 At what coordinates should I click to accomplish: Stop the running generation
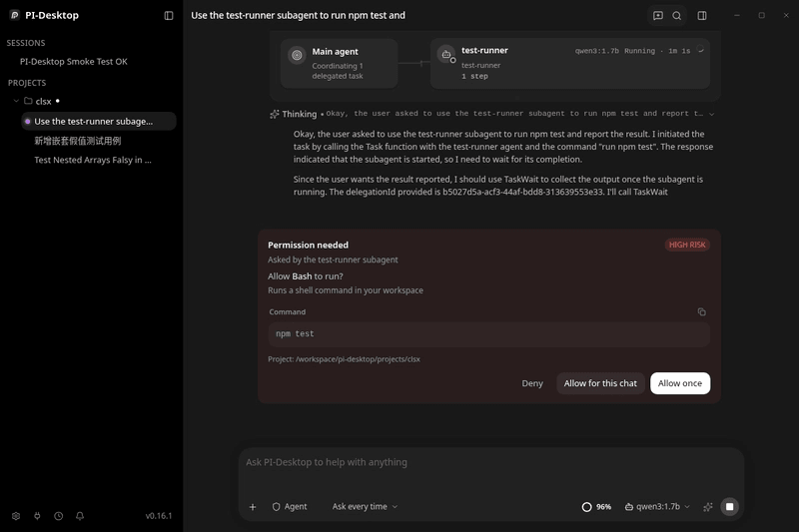(730, 506)
